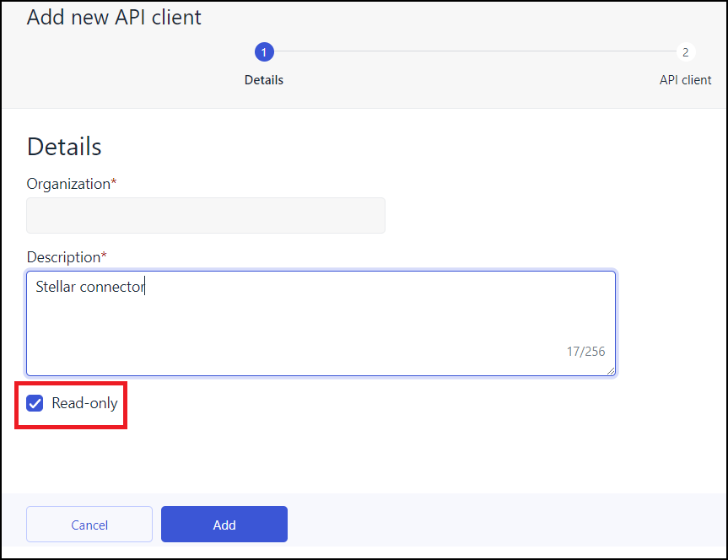
Task: Click the Read-only label text
Action: pos(84,404)
